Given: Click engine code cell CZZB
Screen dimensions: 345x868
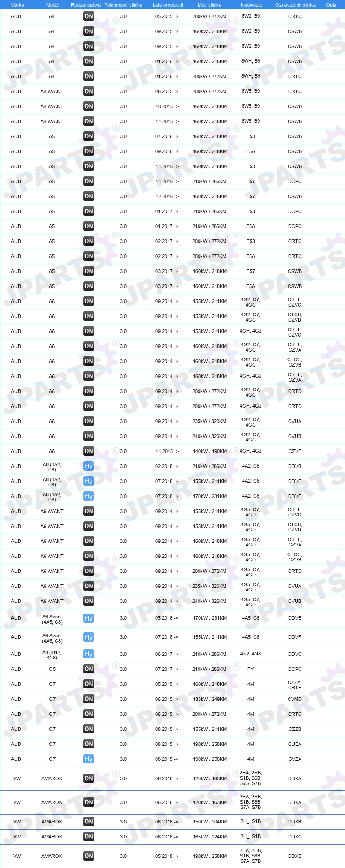Looking at the screenshot, I should click(295, 729).
